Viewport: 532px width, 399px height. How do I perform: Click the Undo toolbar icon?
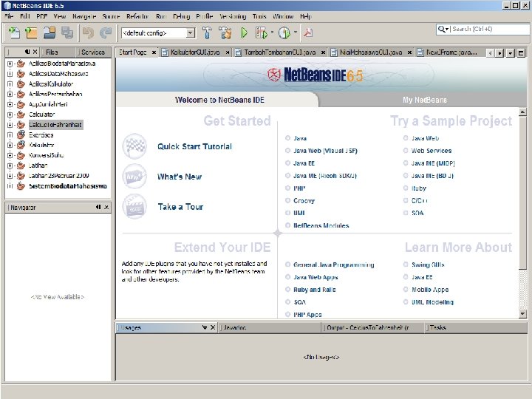click(x=88, y=33)
